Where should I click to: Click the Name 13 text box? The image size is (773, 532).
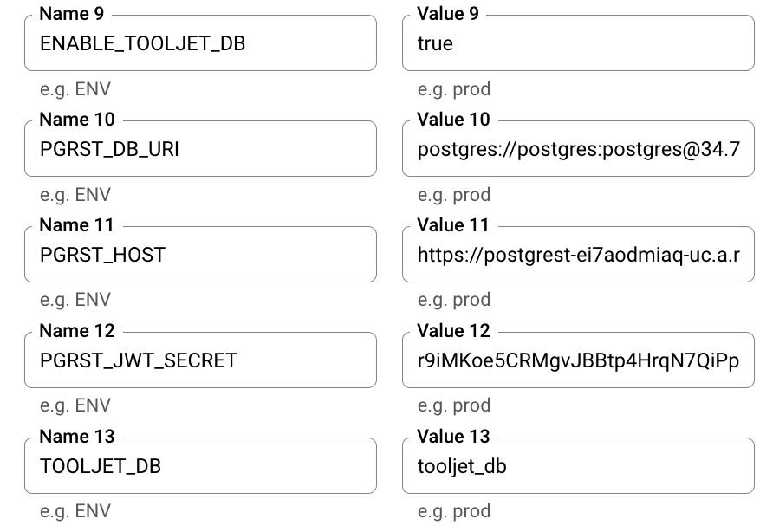200,466
